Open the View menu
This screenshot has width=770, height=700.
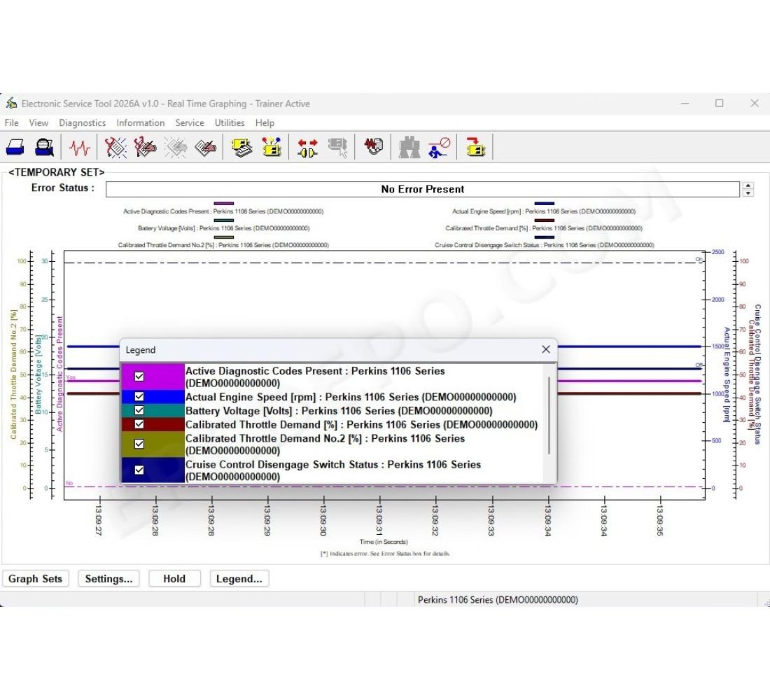(38, 122)
